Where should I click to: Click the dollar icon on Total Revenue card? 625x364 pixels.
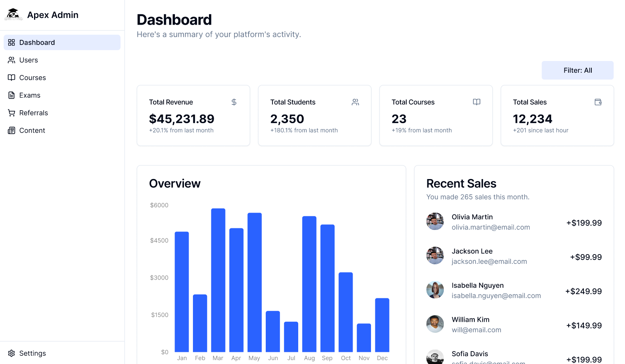point(234,102)
